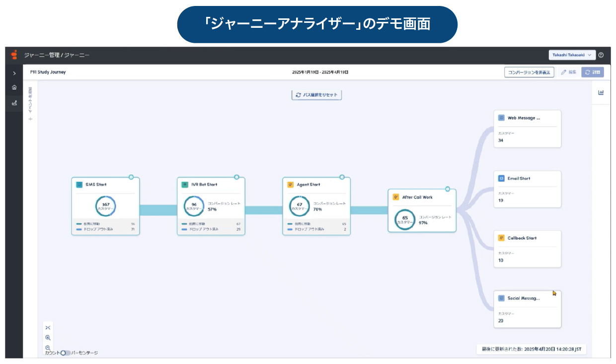616x364 pixels.
Task: Click the pencil edit button
Action: pos(568,73)
